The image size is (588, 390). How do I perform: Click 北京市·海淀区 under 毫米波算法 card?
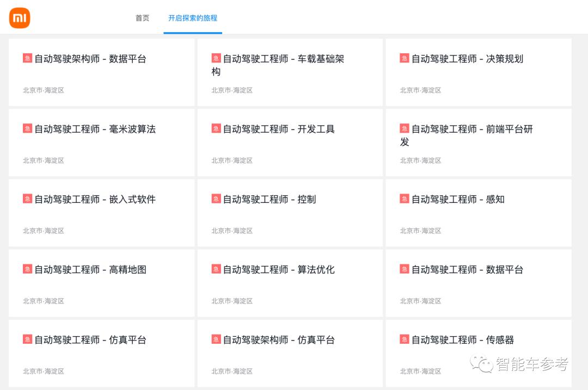44,160
